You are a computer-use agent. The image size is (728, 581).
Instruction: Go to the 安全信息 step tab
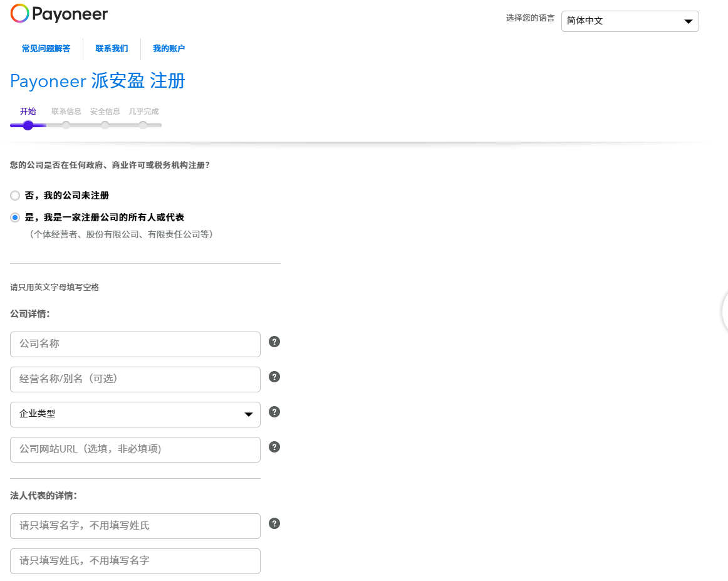(105, 112)
